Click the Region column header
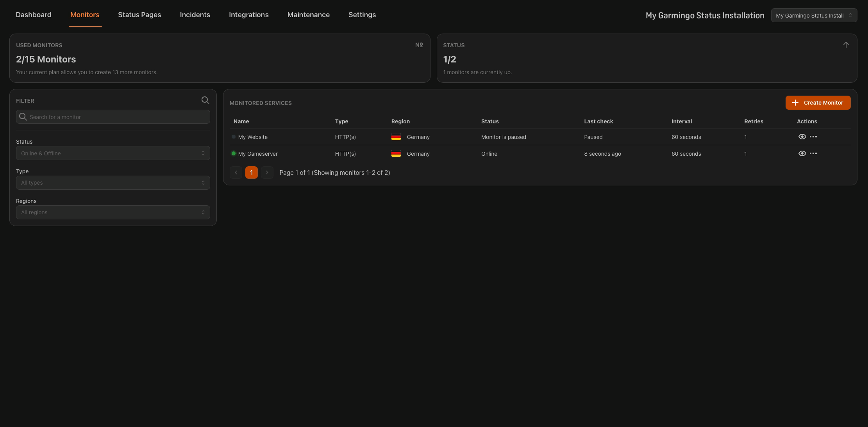The height and width of the screenshot is (427, 868). [x=400, y=121]
